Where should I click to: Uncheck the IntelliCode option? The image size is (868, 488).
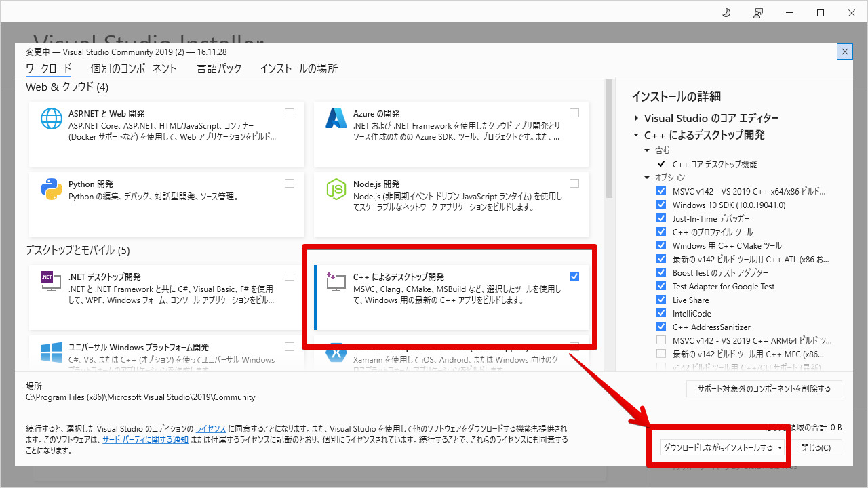[x=661, y=313]
